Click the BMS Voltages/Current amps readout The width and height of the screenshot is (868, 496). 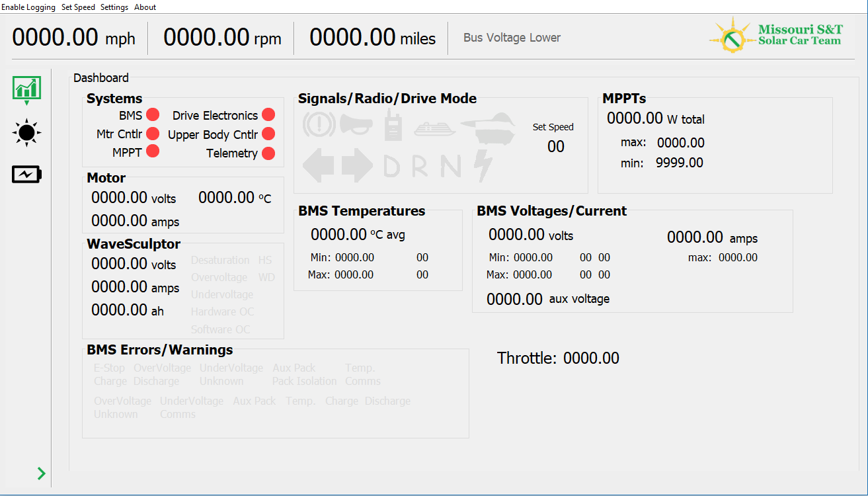(713, 237)
